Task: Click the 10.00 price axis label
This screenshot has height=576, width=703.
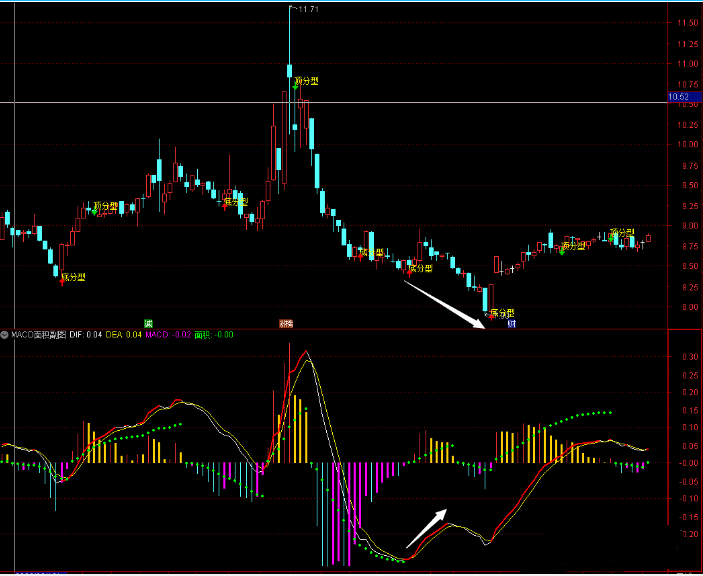Action: (x=688, y=144)
